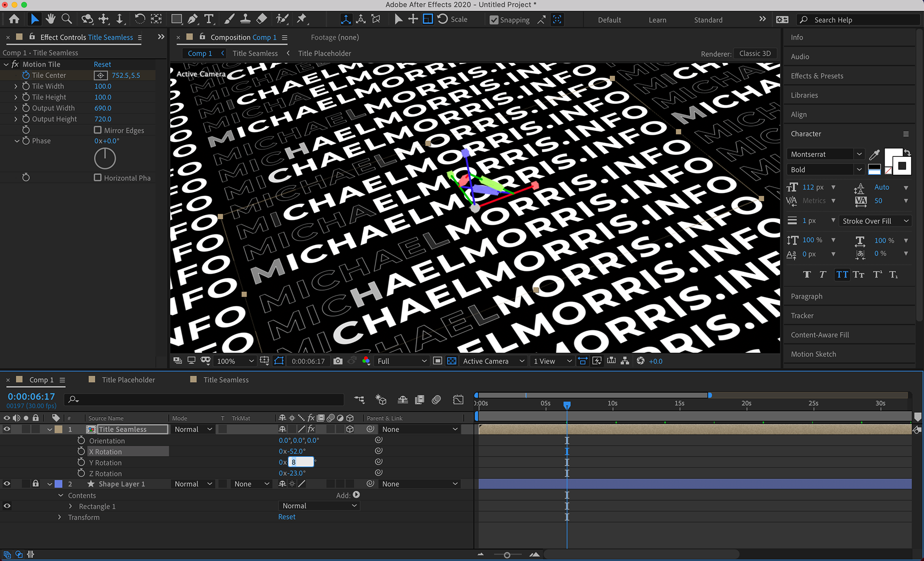Viewport: 924px width, 561px height.
Task: Select the Zoom magnifier tool
Action: (67, 19)
